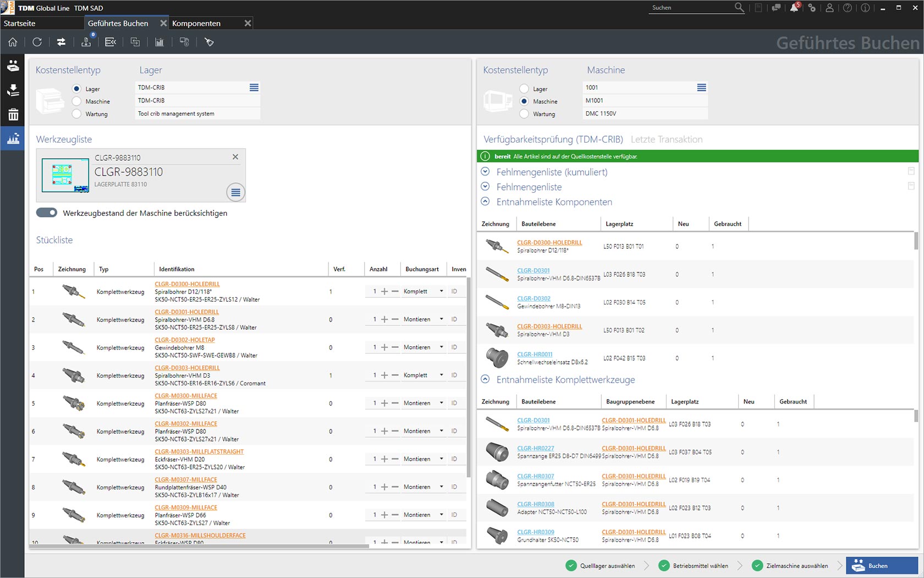Open CLGR-HR0227 link in Komplettwerkzeuge list

pos(536,448)
